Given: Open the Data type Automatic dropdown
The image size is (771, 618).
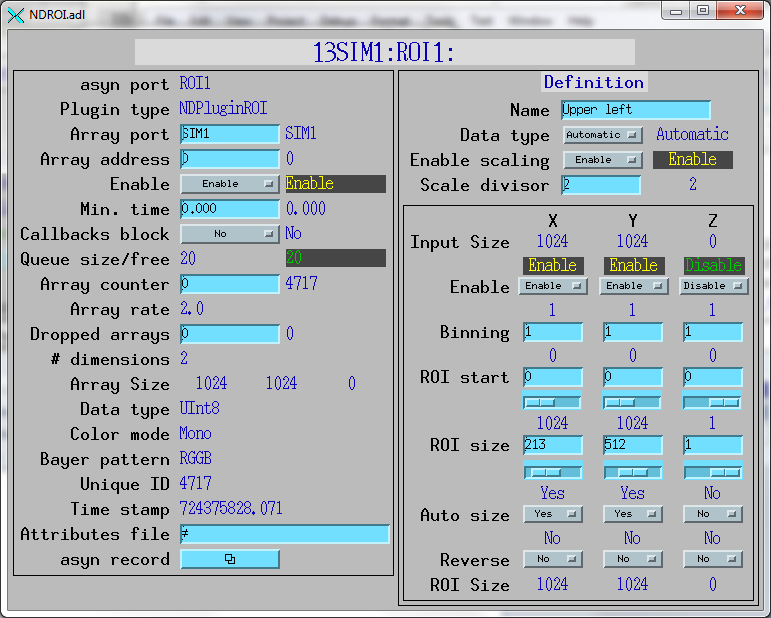Looking at the screenshot, I should pyautogui.click(x=602, y=135).
